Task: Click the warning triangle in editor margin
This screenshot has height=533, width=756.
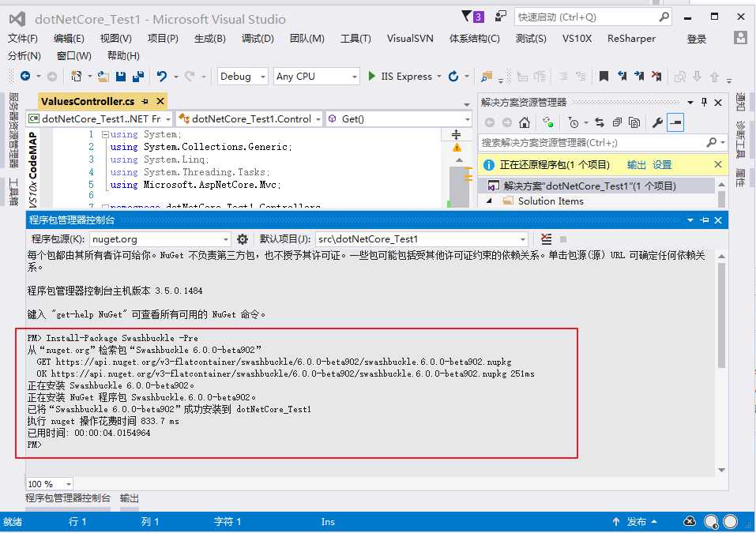Action: pyautogui.click(x=457, y=148)
